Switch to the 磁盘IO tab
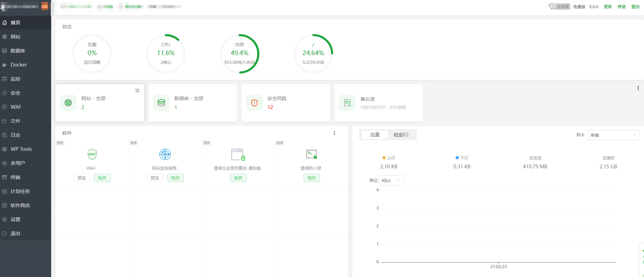Image resolution: width=644 pixels, height=277 pixels. (x=401, y=135)
